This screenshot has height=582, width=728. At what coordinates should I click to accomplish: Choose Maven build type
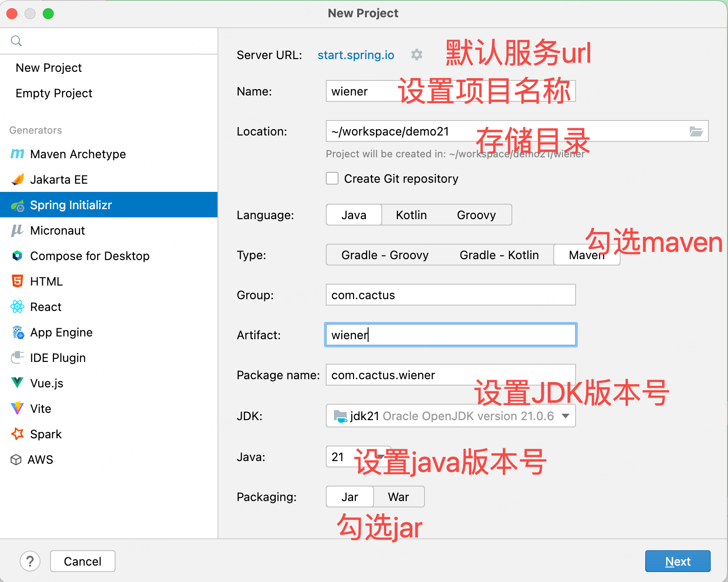coord(587,255)
